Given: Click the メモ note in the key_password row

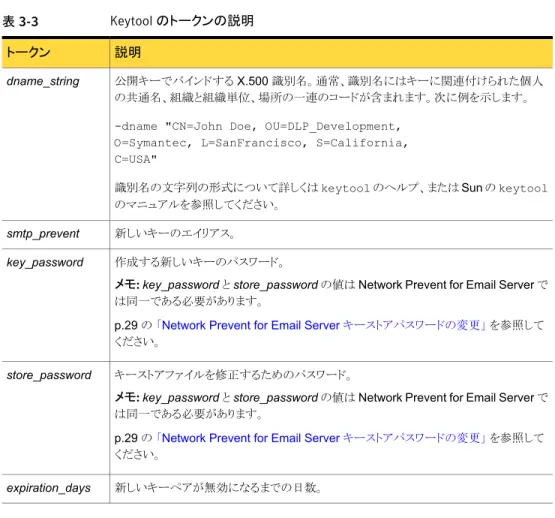Looking at the screenshot, I should [331, 293].
